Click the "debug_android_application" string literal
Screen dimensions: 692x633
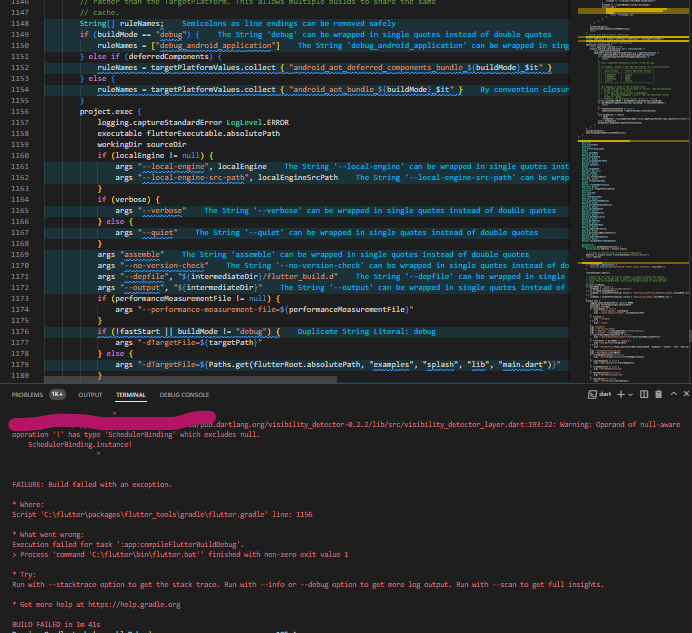pyautogui.click(x=215, y=45)
